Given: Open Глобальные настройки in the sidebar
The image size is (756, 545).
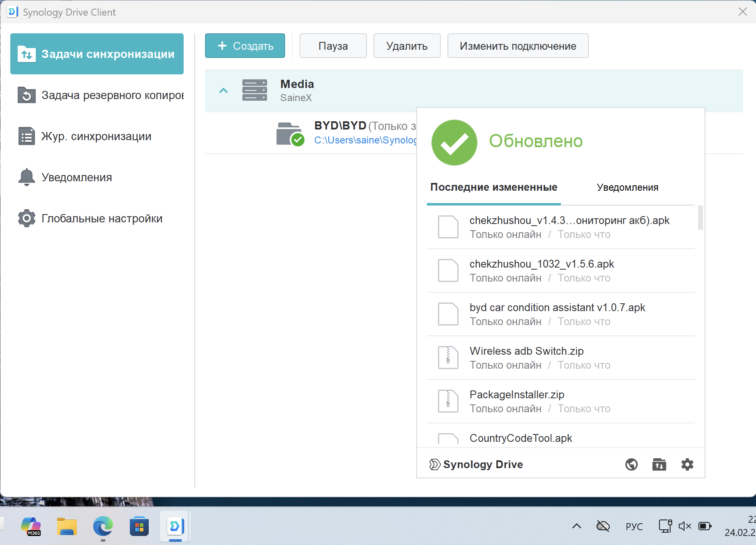Looking at the screenshot, I should 101,218.
